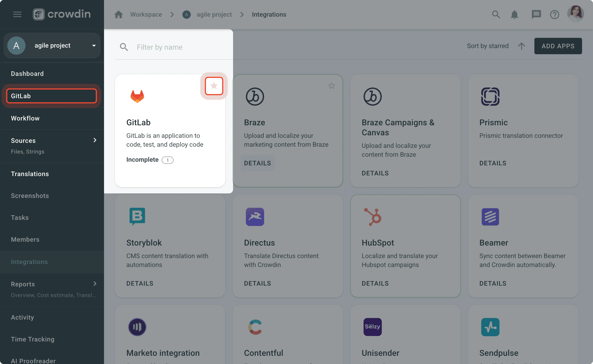Screen dimensions: 593x364
Task: Open the notifications bell
Action: coord(514,14)
